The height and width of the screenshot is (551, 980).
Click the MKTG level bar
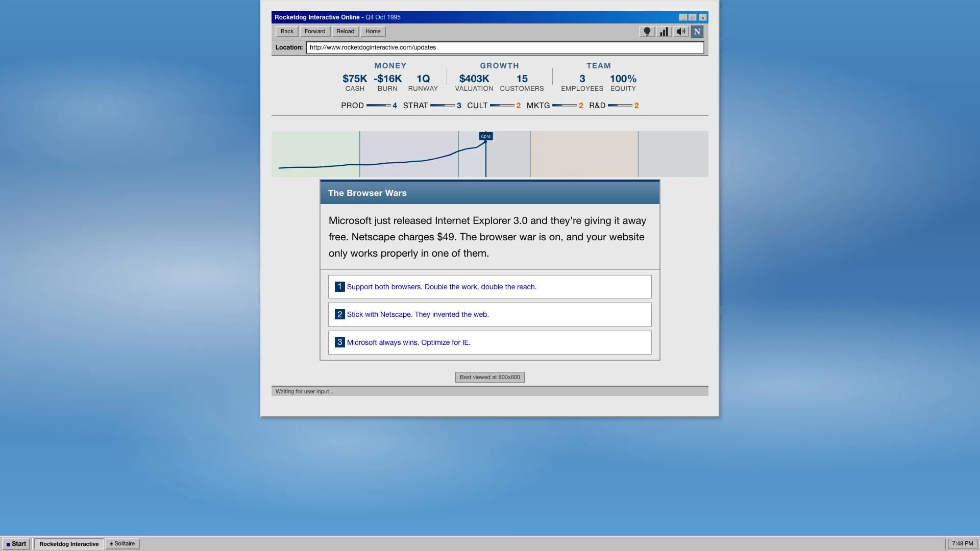(x=565, y=106)
